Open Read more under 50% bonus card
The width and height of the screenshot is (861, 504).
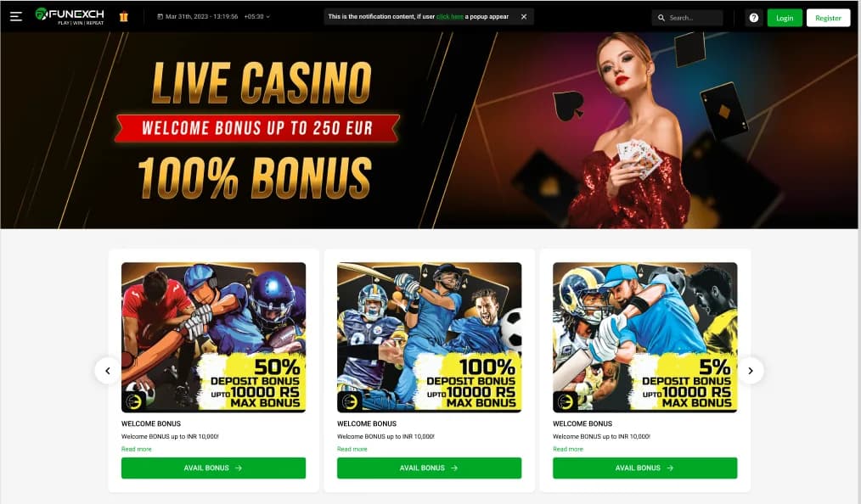136,449
